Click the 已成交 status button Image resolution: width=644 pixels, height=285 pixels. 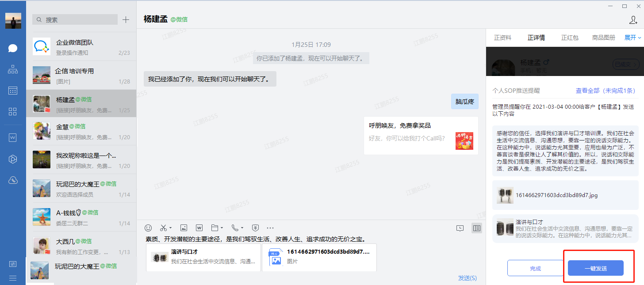625,65
